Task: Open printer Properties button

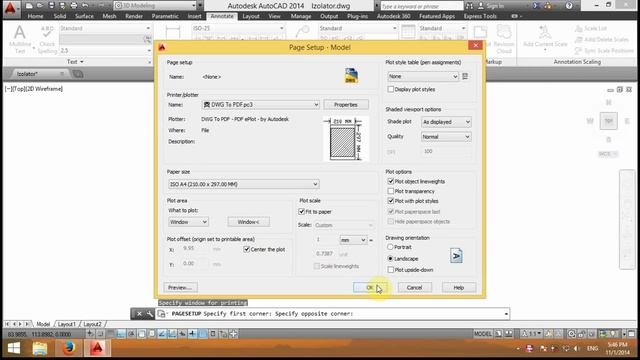Action: pyautogui.click(x=346, y=104)
